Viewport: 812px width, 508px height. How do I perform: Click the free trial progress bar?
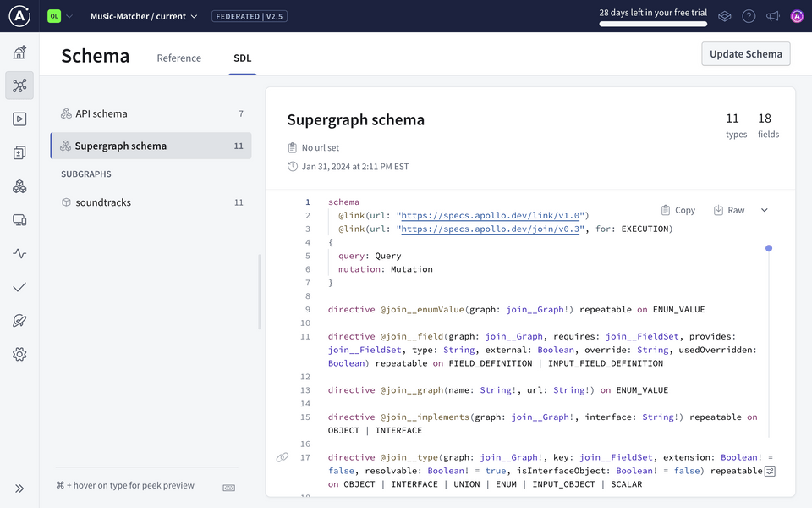pos(653,23)
